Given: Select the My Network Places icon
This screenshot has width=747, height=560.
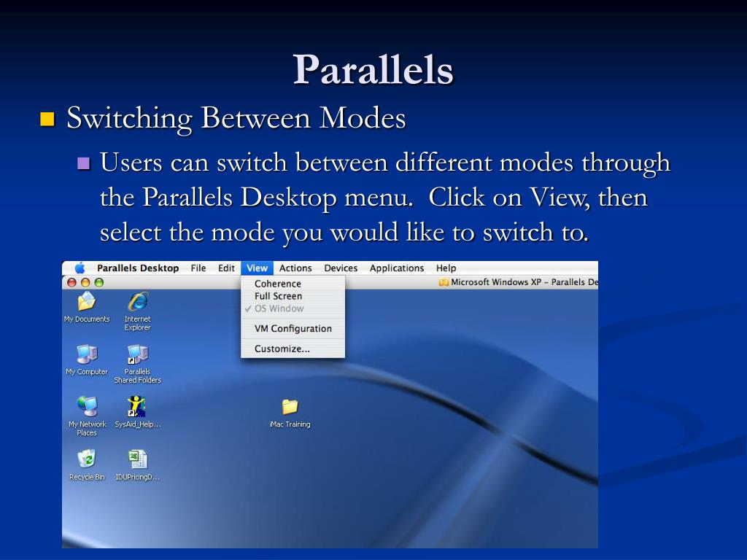Looking at the screenshot, I should point(87,406).
